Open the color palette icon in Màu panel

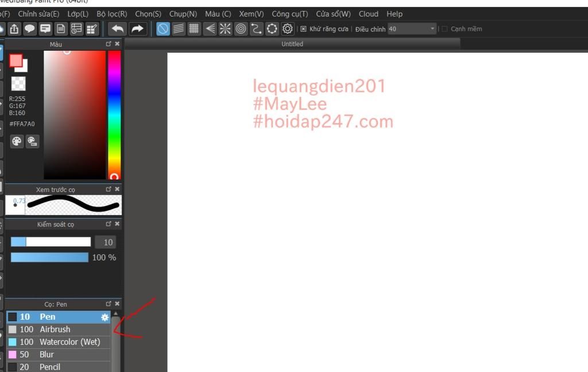17,141
